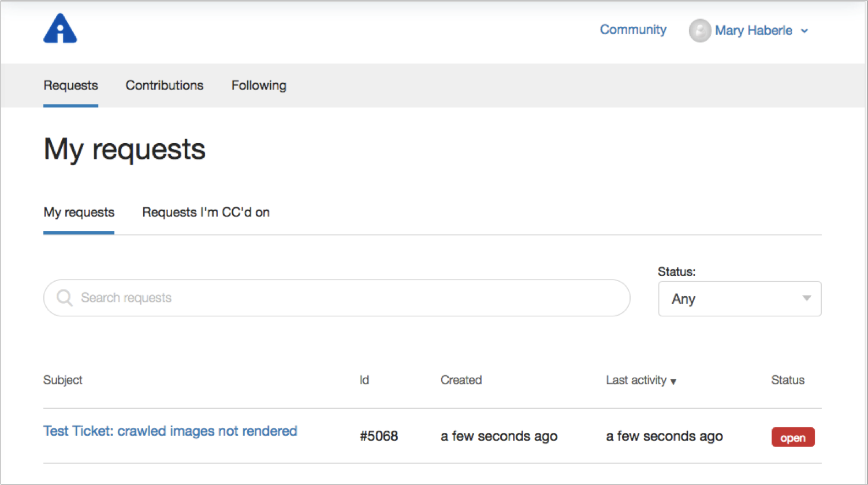Click the Mary Haberle user name
Viewport: 868px width, 485px height.
tap(753, 31)
